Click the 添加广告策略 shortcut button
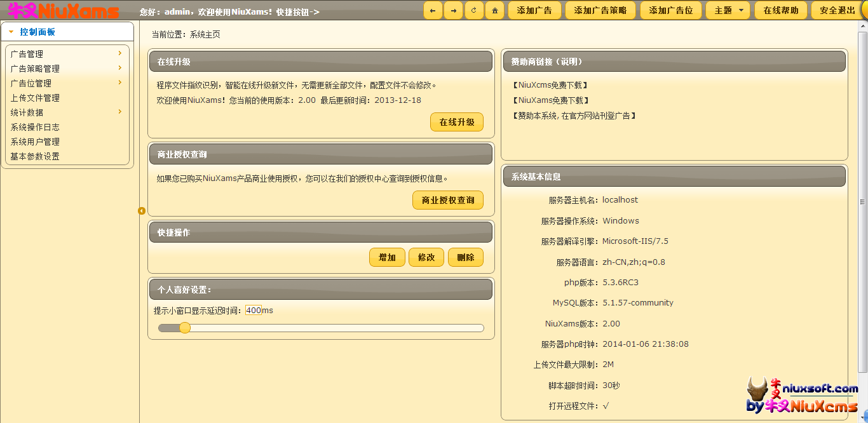This screenshot has height=423, width=868. 600,10
